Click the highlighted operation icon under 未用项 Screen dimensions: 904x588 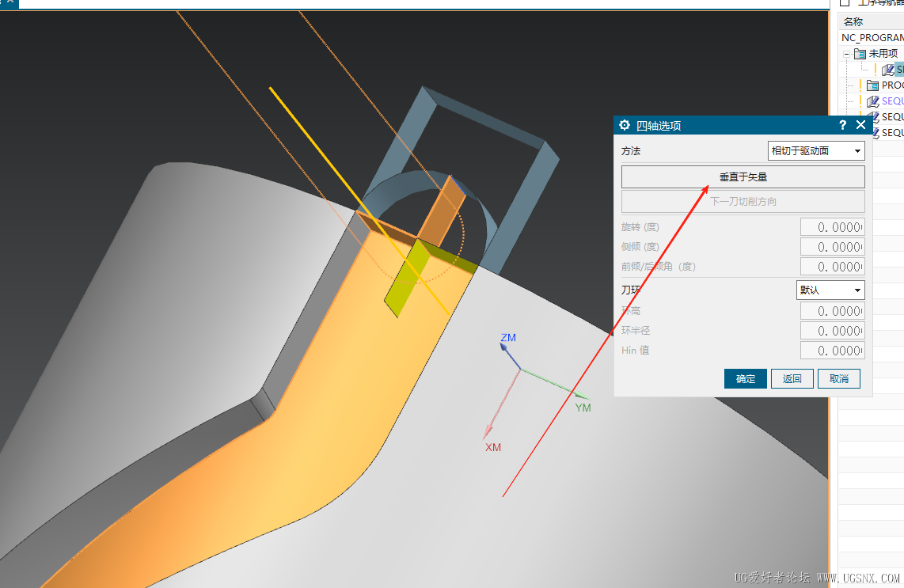888,70
